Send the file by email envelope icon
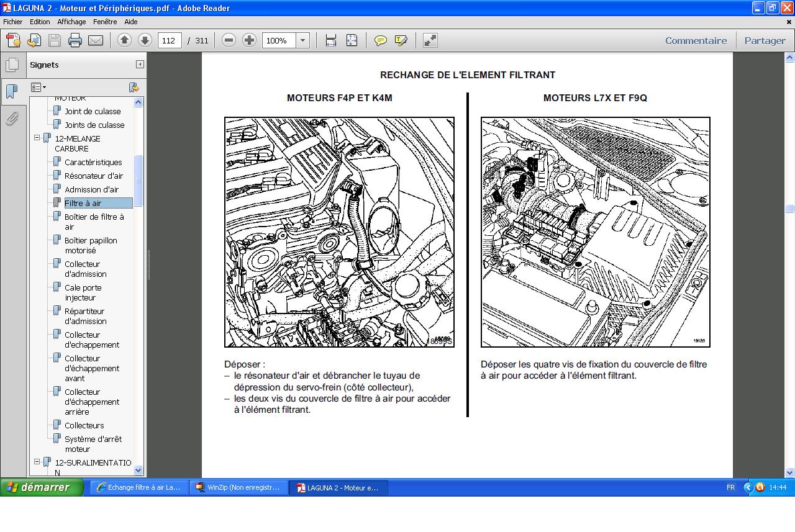 point(96,40)
